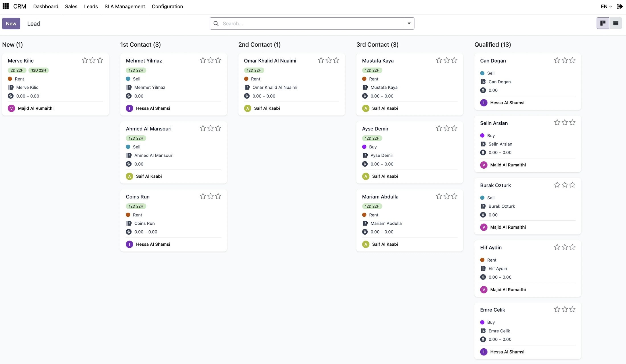Click dollar icon on Ayse Demir card

(x=365, y=164)
